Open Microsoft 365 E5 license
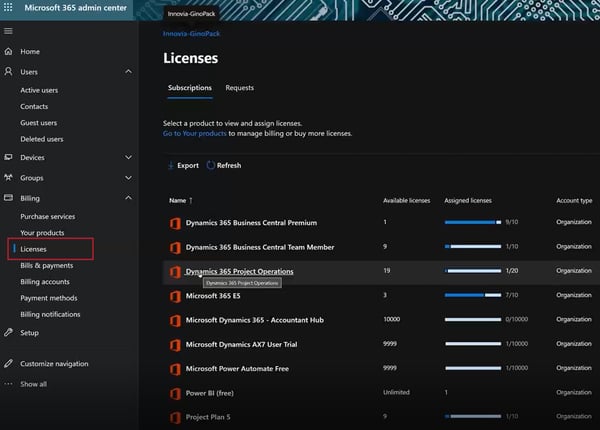Viewport: 600px width, 430px height. (x=213, y=296)
